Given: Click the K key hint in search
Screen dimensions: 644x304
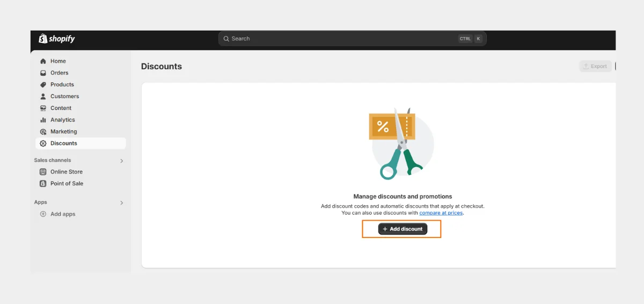Looking at the screenshot, I should [x=478, y=39].
